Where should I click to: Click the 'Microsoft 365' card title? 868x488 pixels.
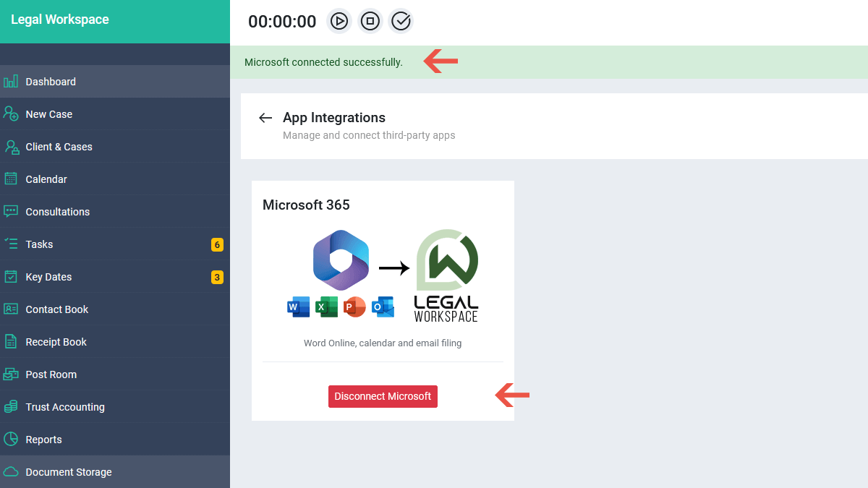306,205
